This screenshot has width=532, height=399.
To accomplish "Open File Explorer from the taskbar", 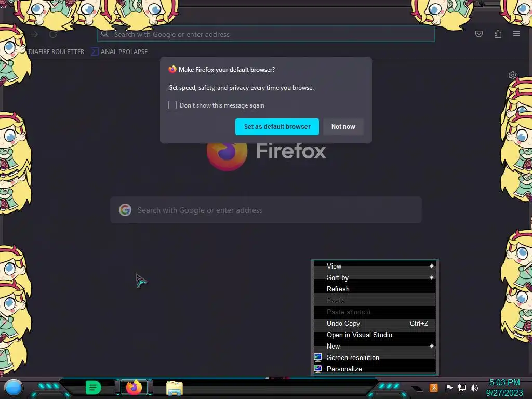I will click(175, 388).
